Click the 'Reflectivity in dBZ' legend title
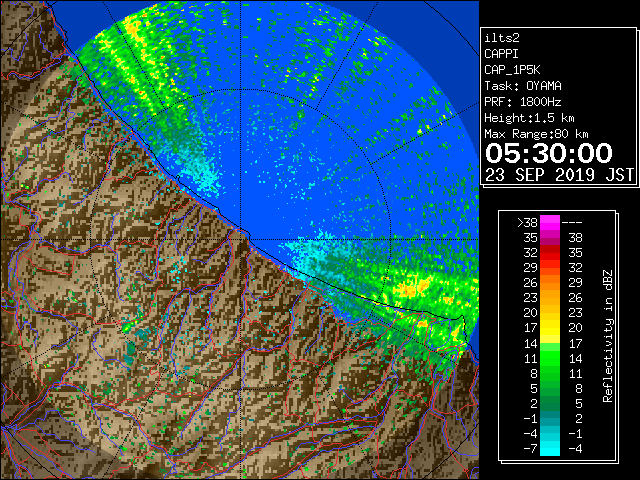Viewport: 640px width, 480px height. click(x=608, y=336)
